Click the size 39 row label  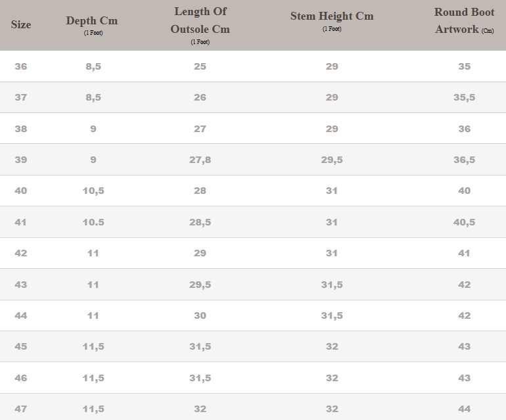coord(21,160)
